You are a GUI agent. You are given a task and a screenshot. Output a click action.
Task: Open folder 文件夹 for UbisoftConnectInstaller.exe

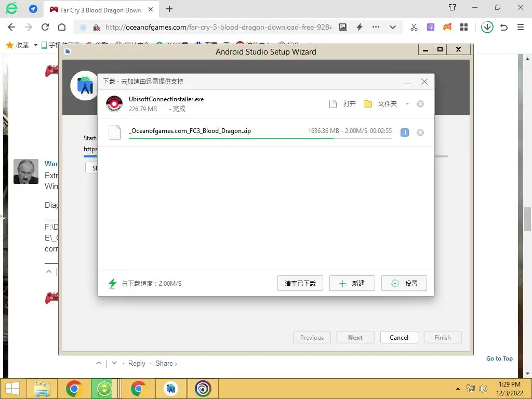coord(380,104)
